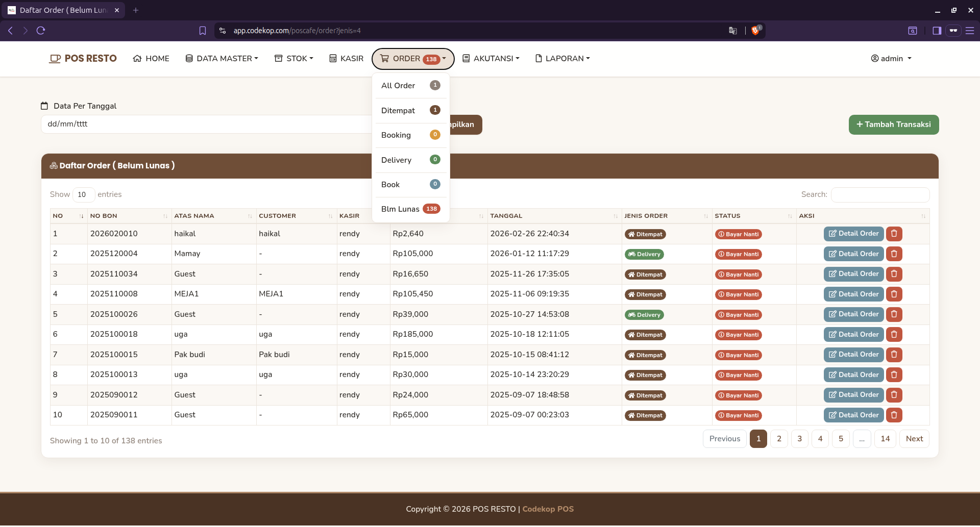Screen dimensions: 980x527
Task: Collapse the ORDER dropdown menu
Action: coord(413,59)
